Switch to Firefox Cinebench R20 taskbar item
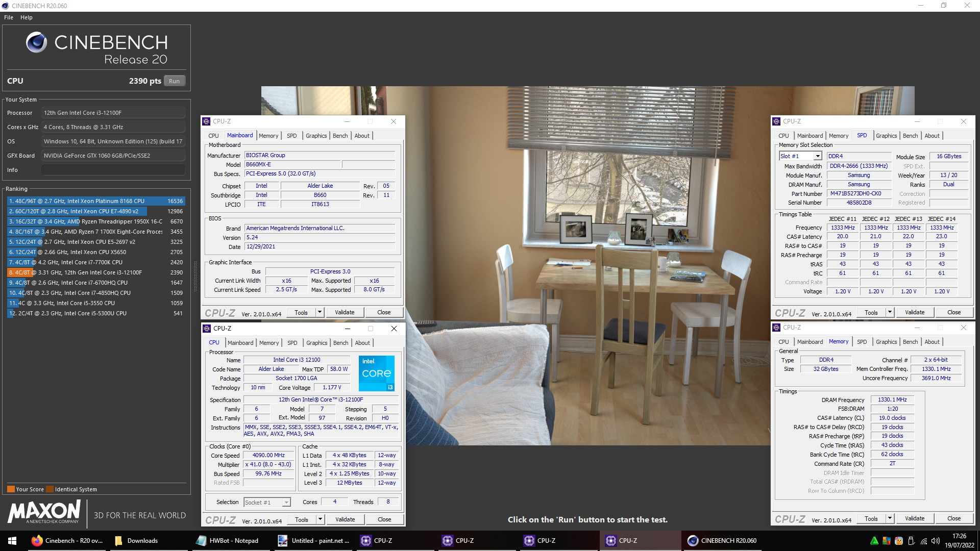Viewport: 980px width, 551px height. (67, 541)
